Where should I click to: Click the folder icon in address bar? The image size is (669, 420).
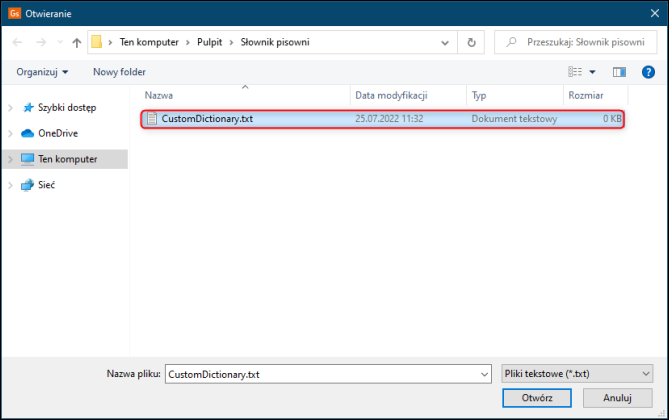tap(97, 42)
